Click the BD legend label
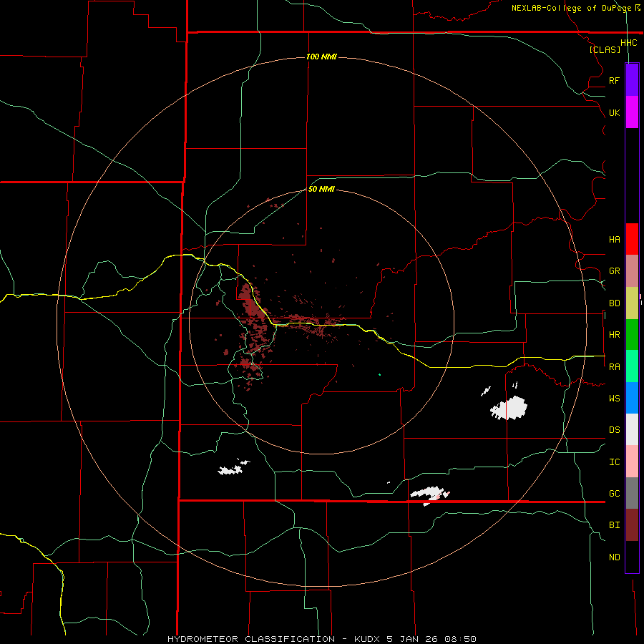Screen dimensions: 644x644 (614, 303)
